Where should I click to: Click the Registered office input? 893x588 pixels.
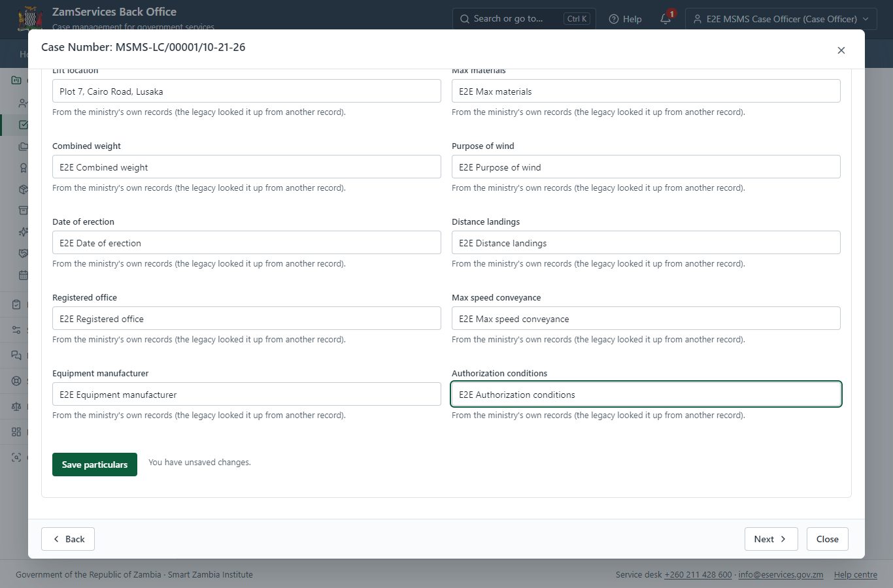point(246,318)
